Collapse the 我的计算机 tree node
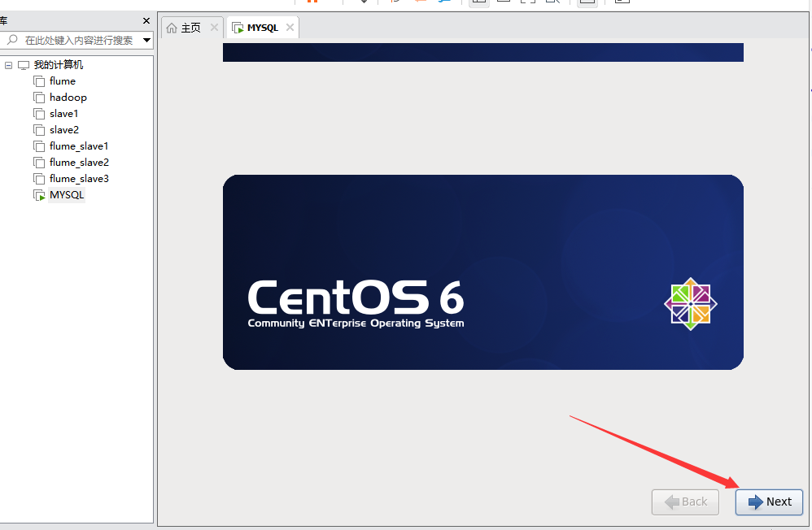Viewport: 812px width, 530px height. pos(8,65)
